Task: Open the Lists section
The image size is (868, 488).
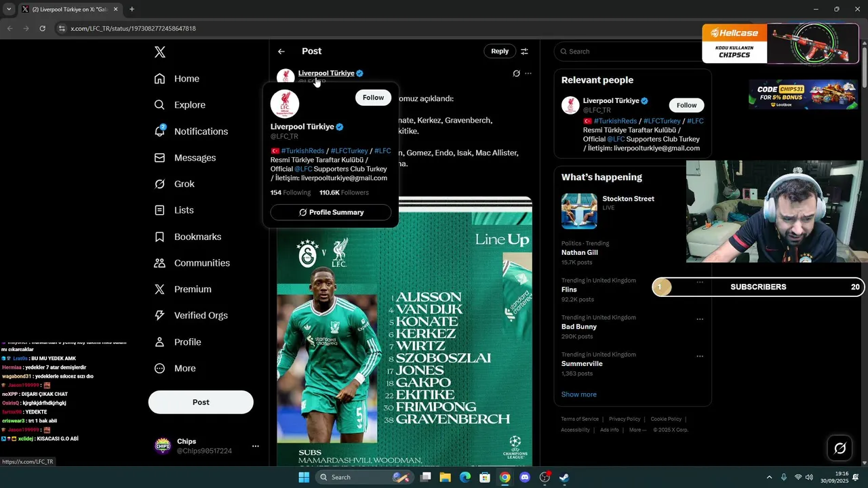Action: (174, 210)
